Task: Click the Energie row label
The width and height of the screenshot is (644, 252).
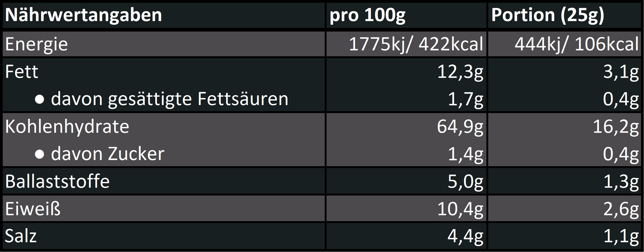Action: (36, 44)
